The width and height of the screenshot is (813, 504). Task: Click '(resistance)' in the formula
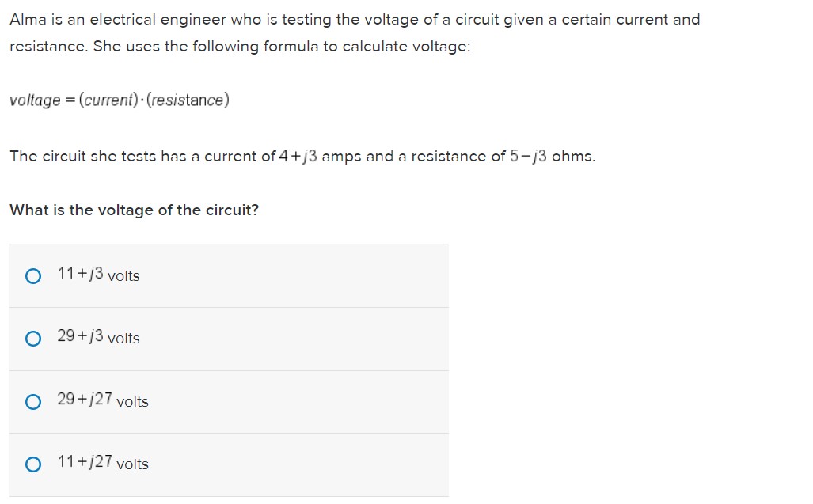point(188,100)
